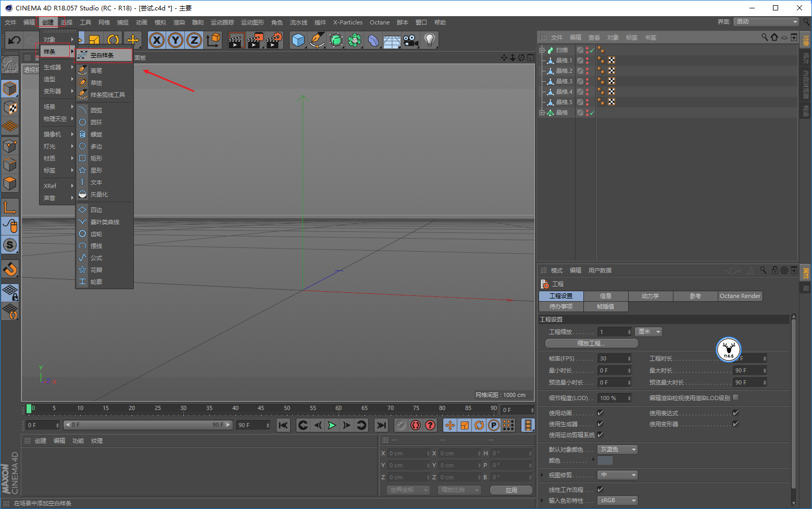The height and width of the screenshot is (509, 812).
Task: Toggle the Y axis lock icon
Action: pos(176,40)
